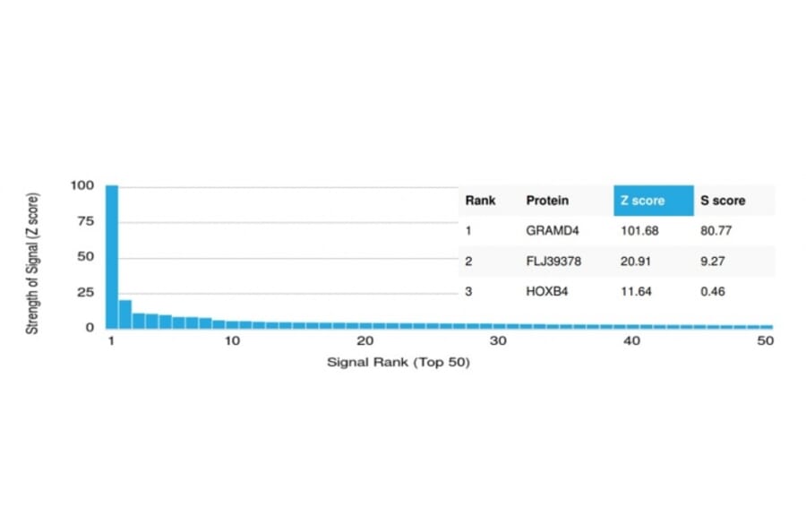Click the 80.77 S score value

click(x=715, y=230)
